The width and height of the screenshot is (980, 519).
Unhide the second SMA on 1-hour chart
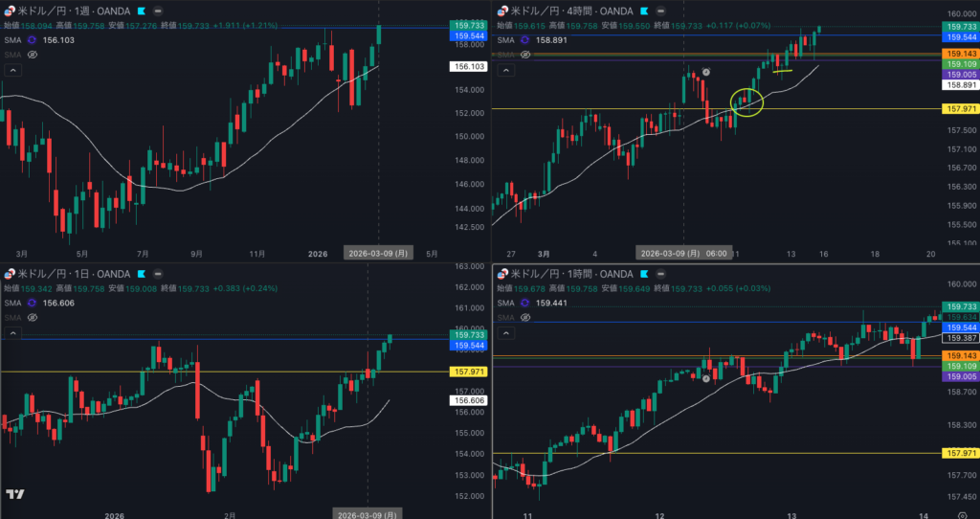(525, 318)
